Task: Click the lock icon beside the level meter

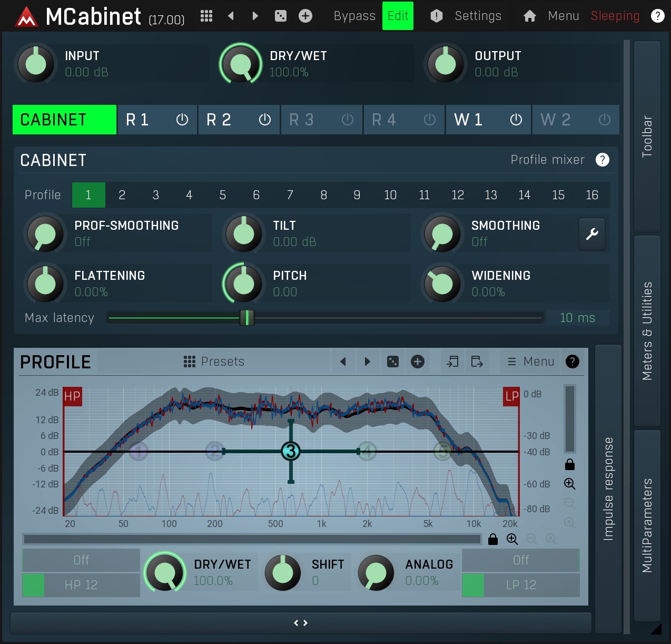Action: (570, 464)
